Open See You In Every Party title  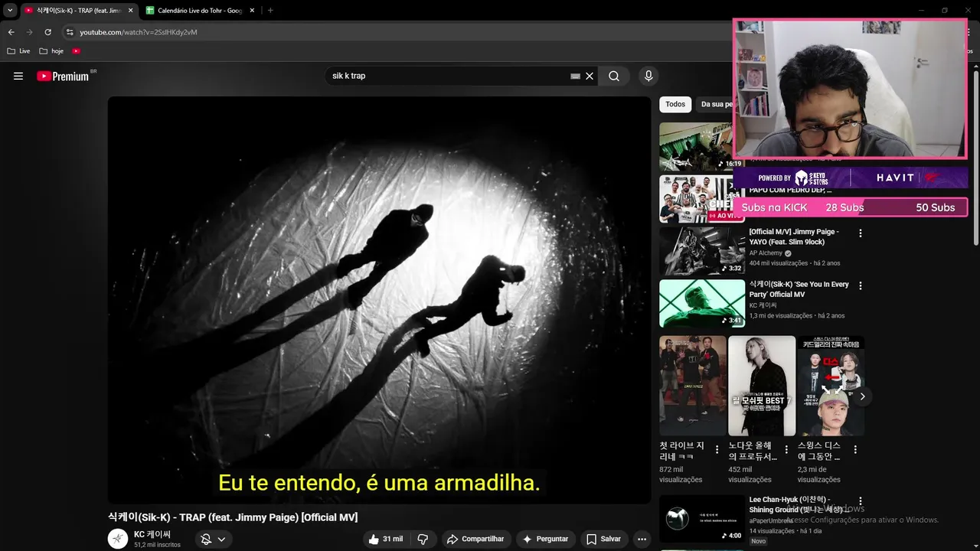(x=799, y=289)
